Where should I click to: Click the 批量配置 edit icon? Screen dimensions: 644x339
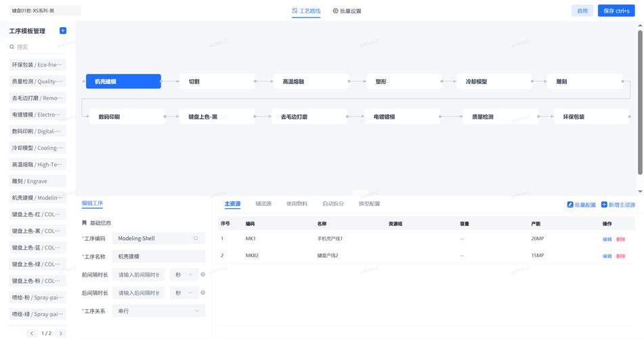pyautogui.click(x=570, y=205)
